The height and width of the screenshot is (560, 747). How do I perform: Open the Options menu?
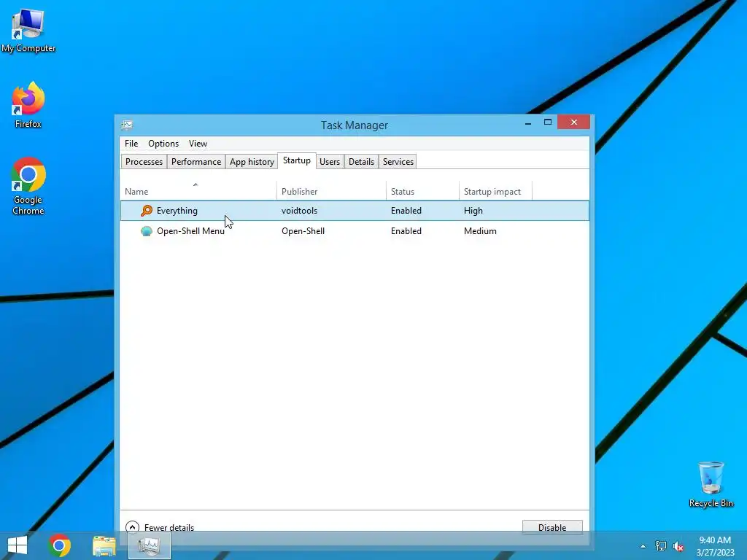[163, 144]
